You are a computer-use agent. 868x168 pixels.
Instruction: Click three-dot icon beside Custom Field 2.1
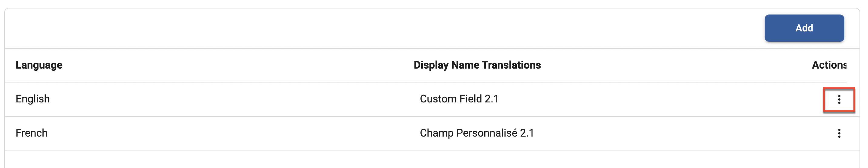click(839, 99)
